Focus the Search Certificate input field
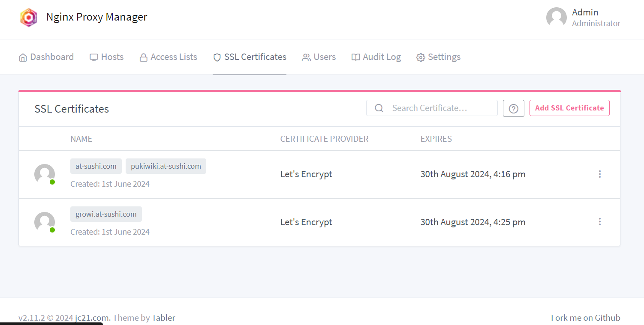 [432, 108]
